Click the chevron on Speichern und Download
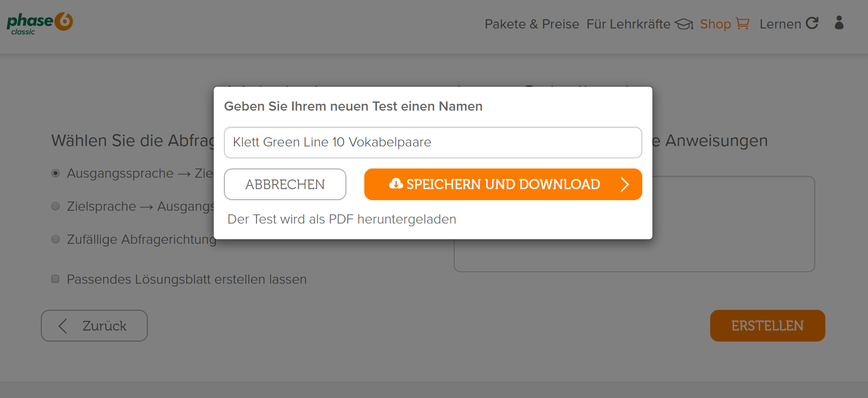This screenshot has width=868, height=398. pyautogui.click(x=625, y=184)
